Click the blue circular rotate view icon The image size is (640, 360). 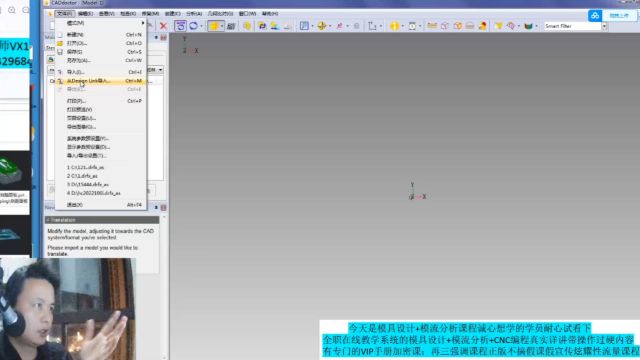[x=193, y=26]
